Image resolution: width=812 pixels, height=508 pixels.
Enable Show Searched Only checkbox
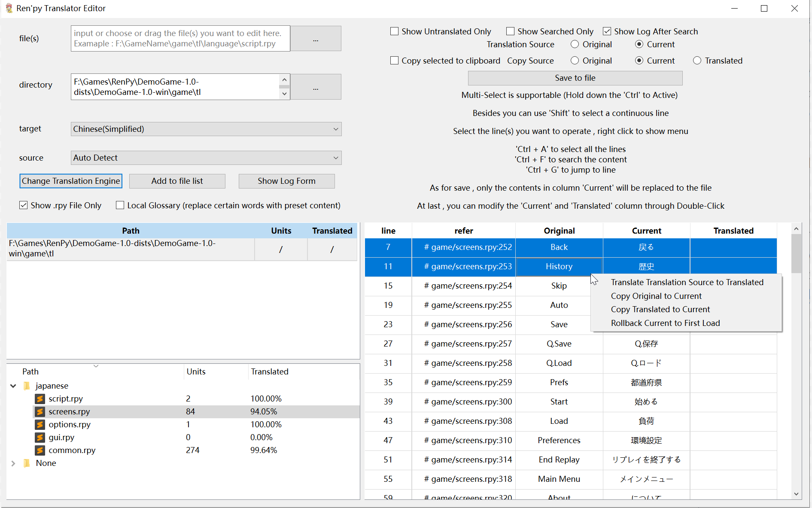click(510, 31)
